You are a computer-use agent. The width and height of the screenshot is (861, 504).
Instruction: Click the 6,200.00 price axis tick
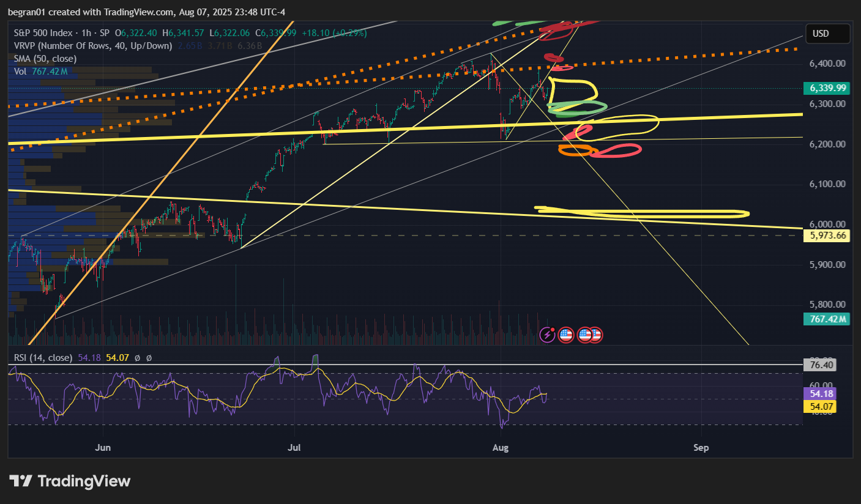click(828, 144)
